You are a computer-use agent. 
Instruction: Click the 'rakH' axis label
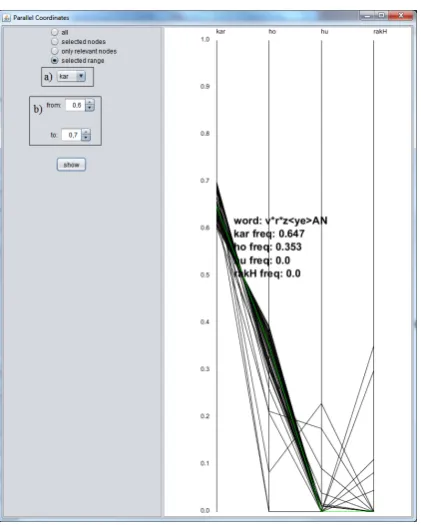coord(380,31)
